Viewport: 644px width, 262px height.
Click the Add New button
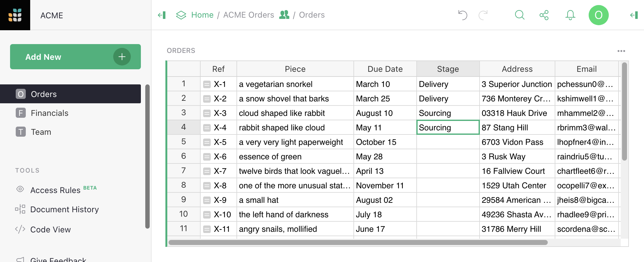[x=75, y=57]
